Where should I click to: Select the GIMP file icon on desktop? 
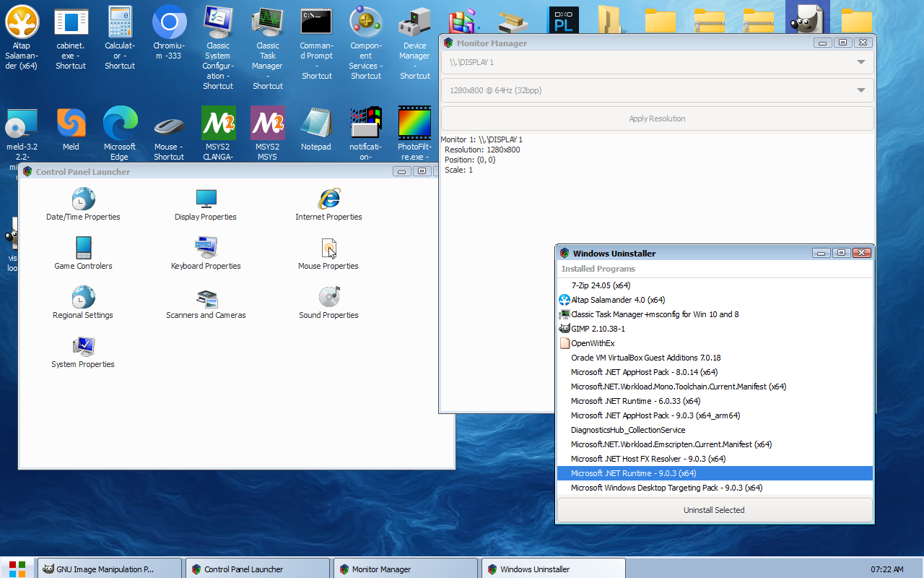(808, 19)
